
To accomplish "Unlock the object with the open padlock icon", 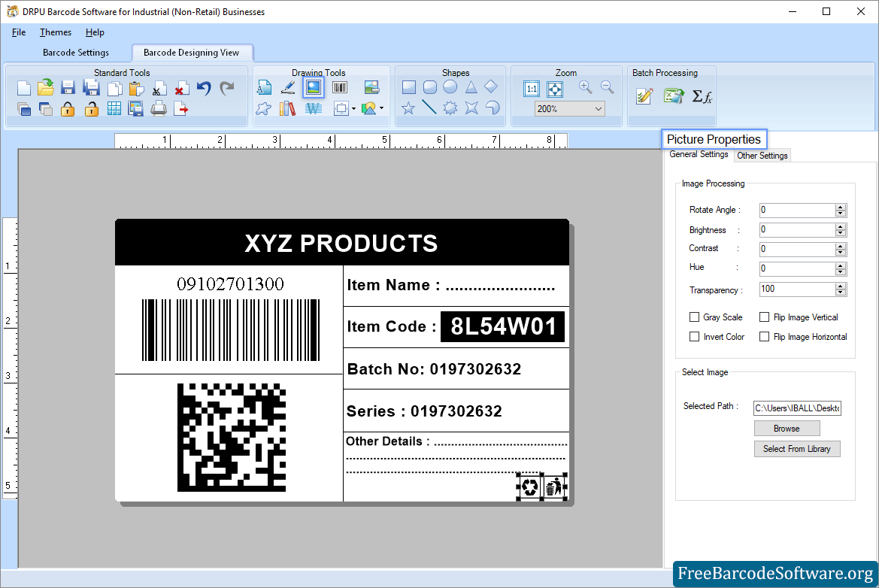I will pos(92,109).
